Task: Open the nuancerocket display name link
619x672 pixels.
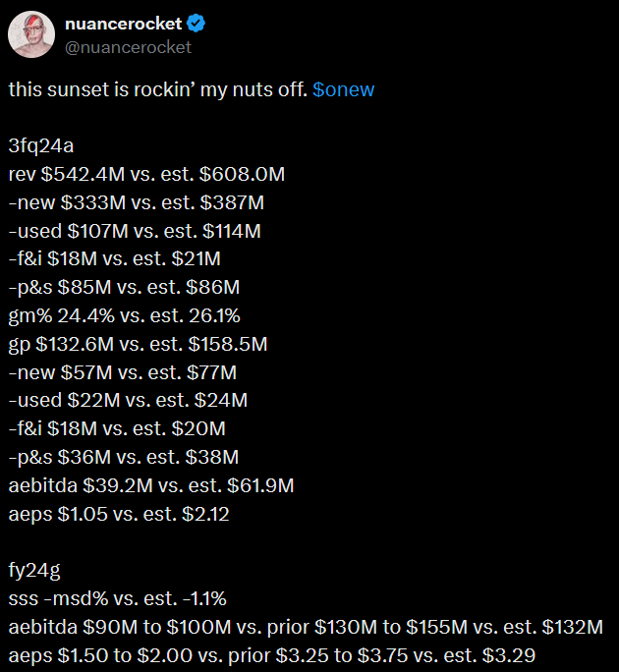Action: [x=123, y=24]
